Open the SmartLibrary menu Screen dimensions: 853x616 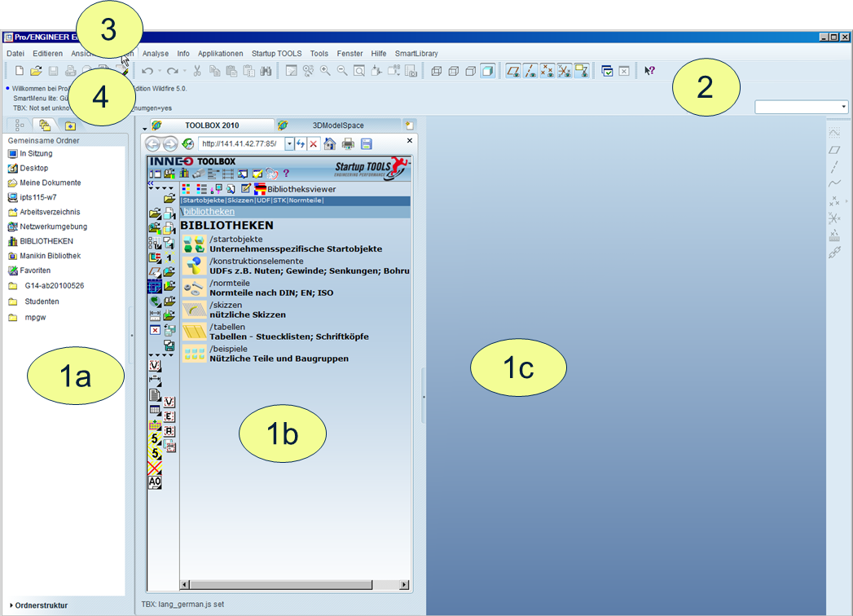(416, 53)
